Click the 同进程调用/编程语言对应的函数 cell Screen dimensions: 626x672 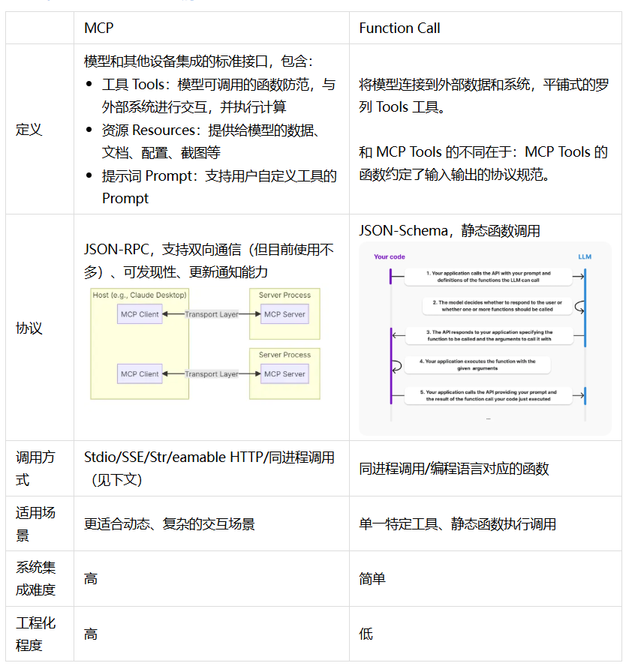(454, 469)
